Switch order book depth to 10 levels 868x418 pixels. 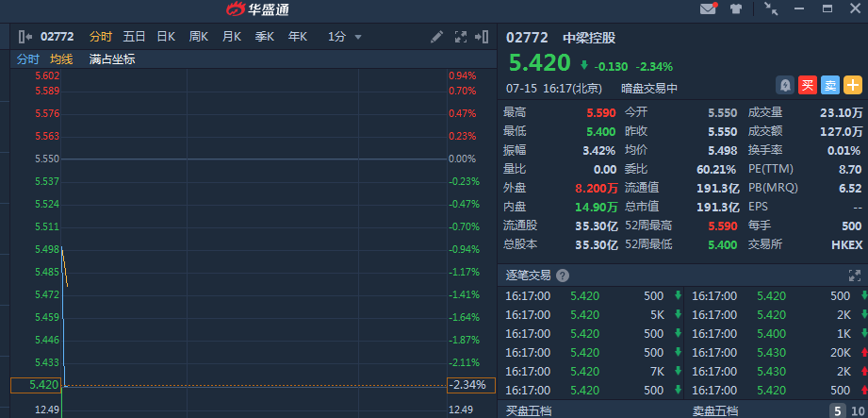(857, 411)
